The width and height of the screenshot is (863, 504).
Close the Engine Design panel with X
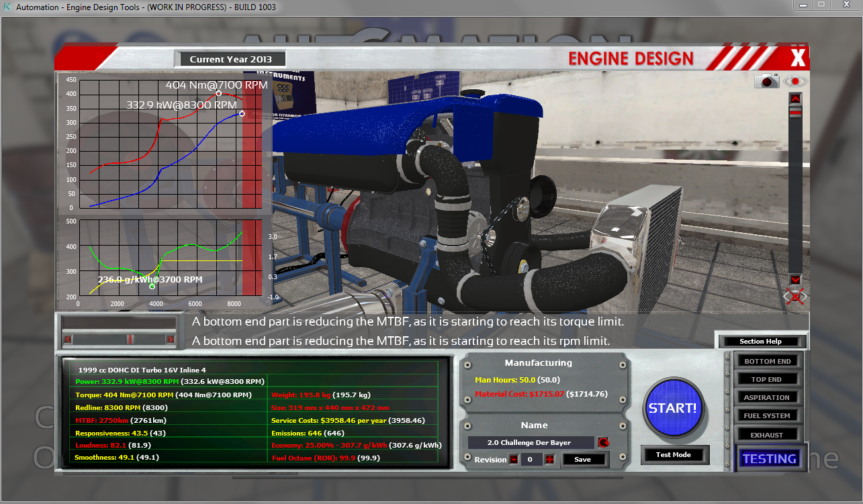(x=797, y=58)
